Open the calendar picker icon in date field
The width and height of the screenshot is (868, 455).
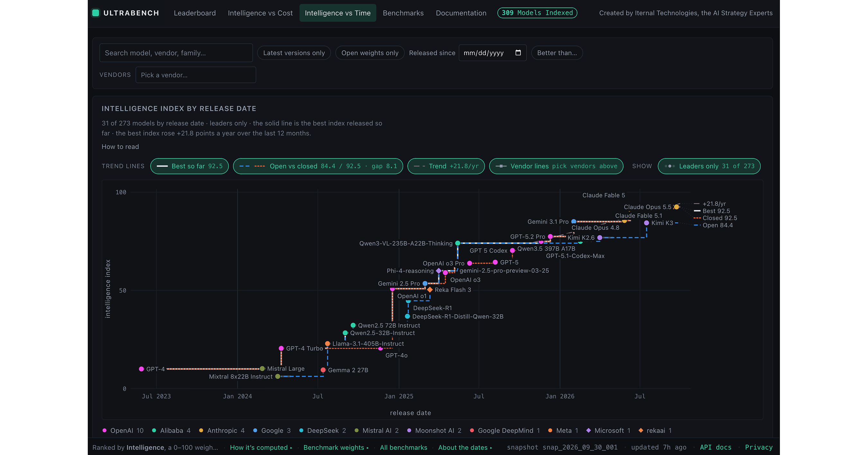tap(518, 53)
